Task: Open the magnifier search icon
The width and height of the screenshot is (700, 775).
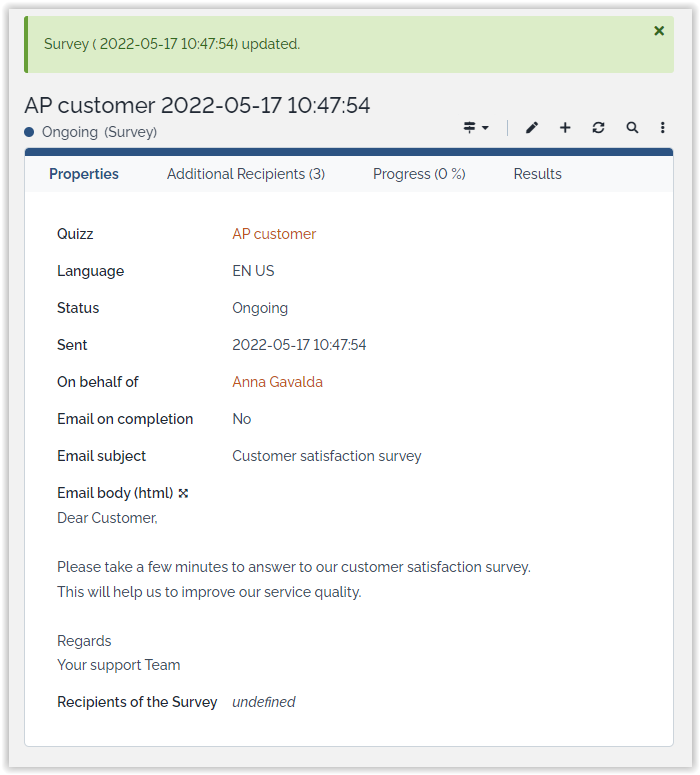Action: point(632,128)
